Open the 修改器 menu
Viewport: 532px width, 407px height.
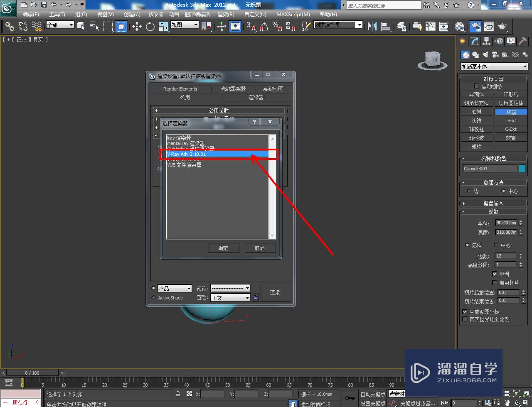pyautogui.click(x=156, y=15)
